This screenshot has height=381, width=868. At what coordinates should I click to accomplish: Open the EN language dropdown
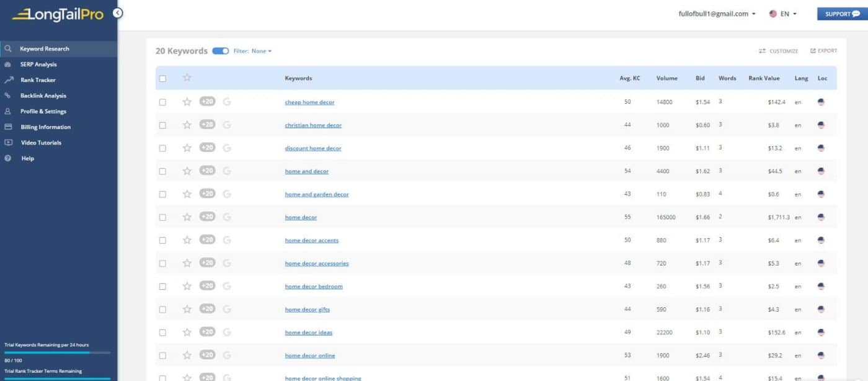783,14
